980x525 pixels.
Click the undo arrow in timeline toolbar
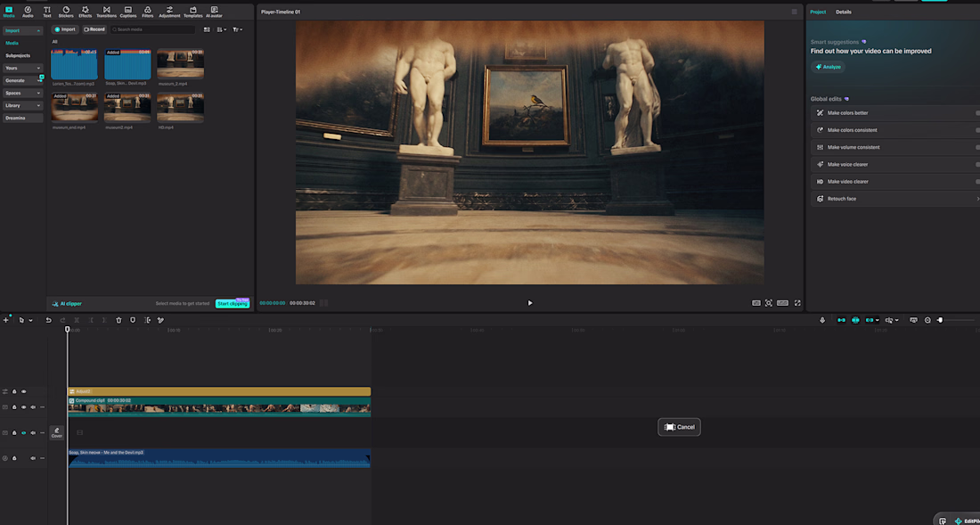click(x=49, y=320)
